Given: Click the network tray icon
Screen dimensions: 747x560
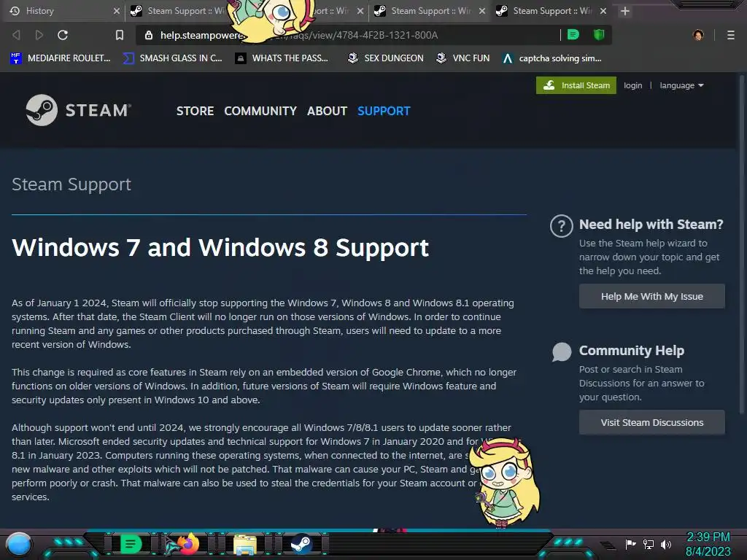Looking at the screenshot, I should coord(649,544).
